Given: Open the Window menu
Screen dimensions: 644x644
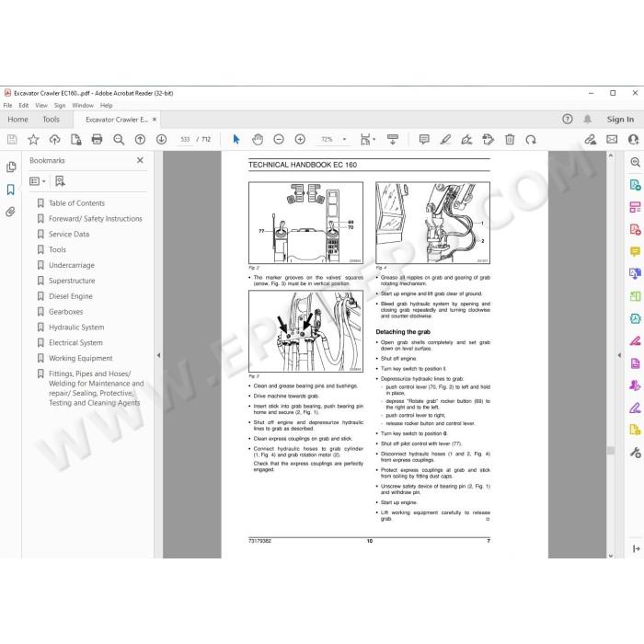Looking at the screenshot, I should [x=83, y=105].
